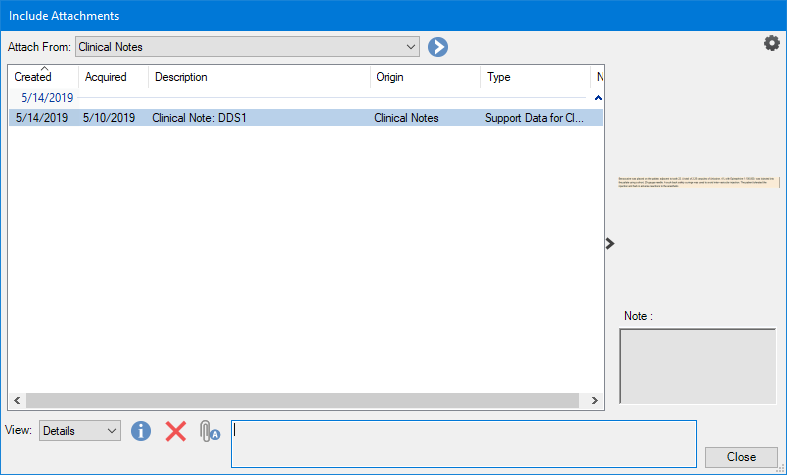Image resolution: width=787 pixels, height=475 pixels.
Task: Open the View dropdown showing Details
Action: (79, 430)
